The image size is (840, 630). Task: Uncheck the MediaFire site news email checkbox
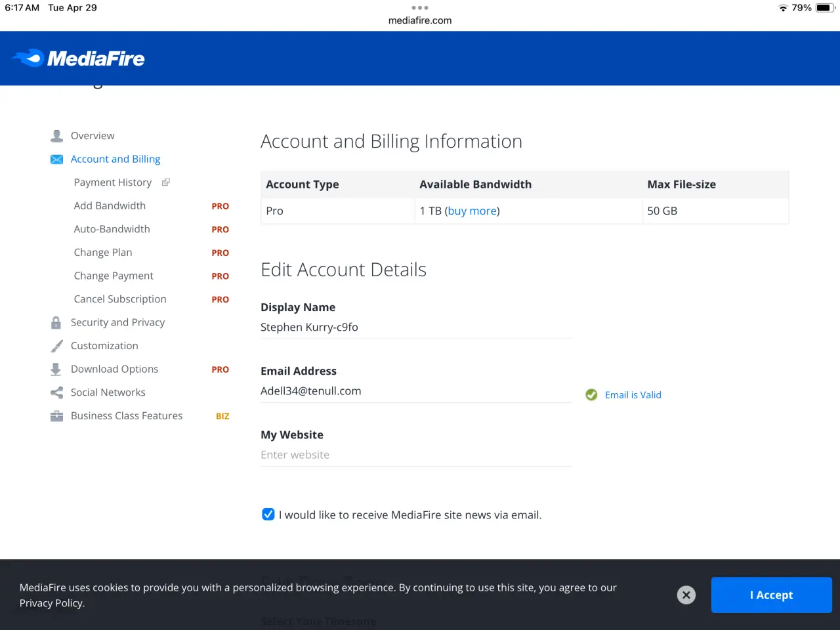coord(268,514)
